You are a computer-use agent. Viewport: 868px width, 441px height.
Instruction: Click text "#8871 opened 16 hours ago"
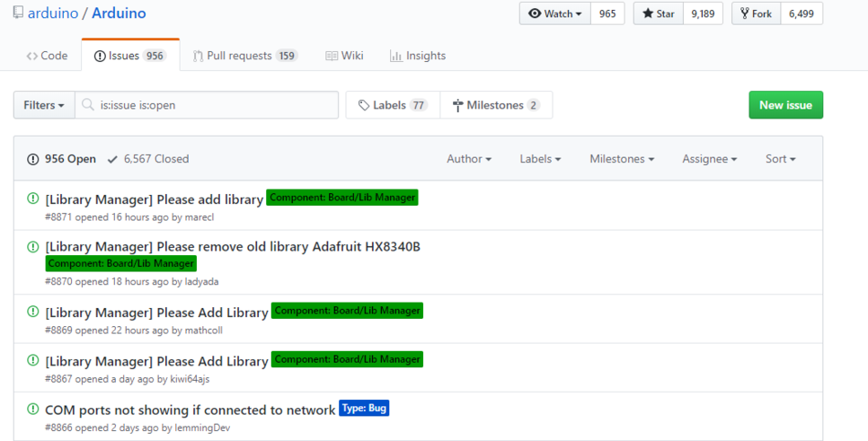click(107, 217)
